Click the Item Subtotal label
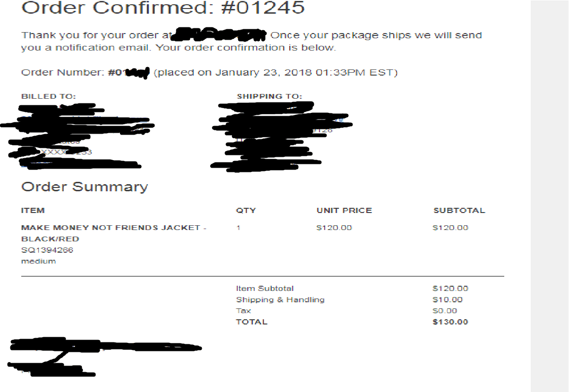 [x=265, y=289]
